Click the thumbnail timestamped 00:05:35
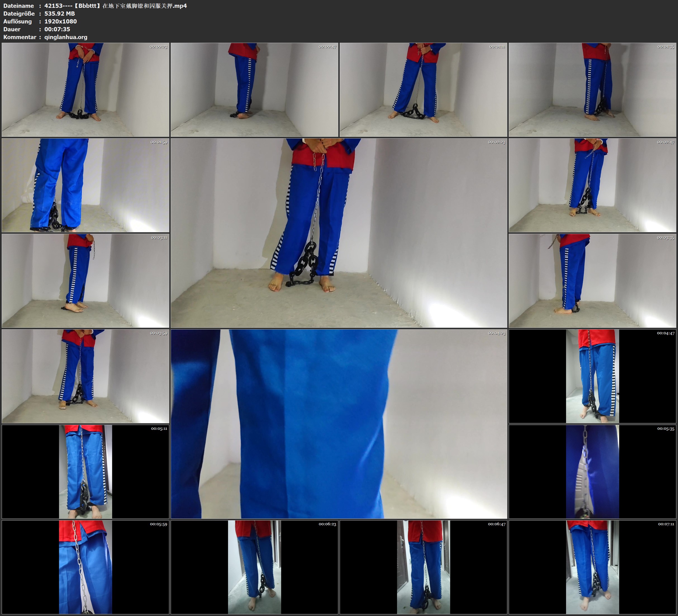 click(x=592, y=472)
